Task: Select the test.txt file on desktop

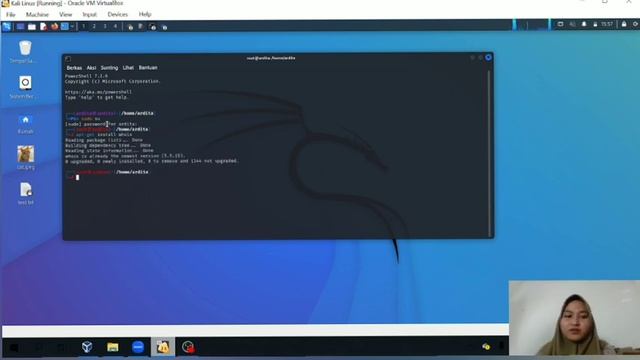Action: coord(25,193)
